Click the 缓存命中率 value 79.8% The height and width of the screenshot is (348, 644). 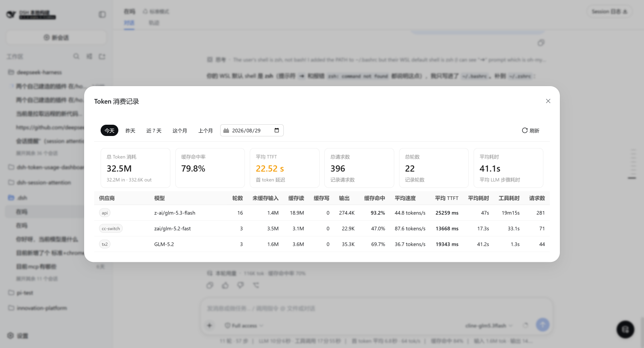coord(193,169)
